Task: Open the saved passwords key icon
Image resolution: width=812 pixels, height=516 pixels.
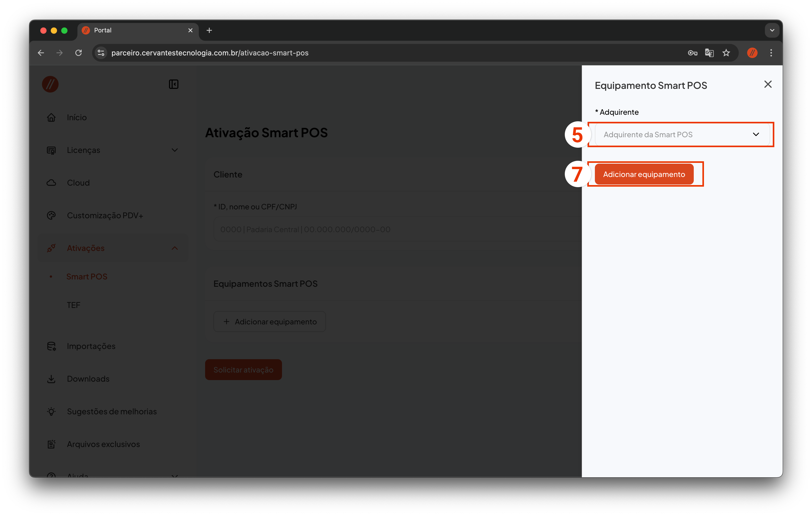Action: pyautogui.click(x=692, y=53)
